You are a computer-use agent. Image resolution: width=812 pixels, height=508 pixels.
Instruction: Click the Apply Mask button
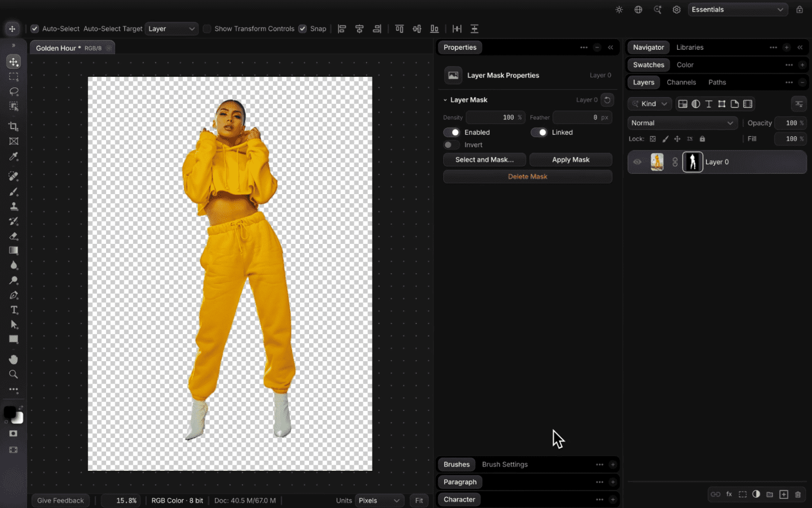point(570,160)
